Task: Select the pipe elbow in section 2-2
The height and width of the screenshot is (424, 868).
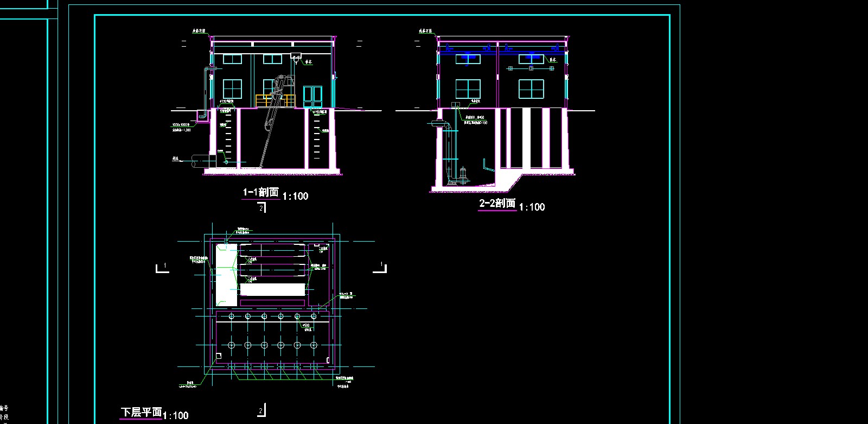Action: 442,125
